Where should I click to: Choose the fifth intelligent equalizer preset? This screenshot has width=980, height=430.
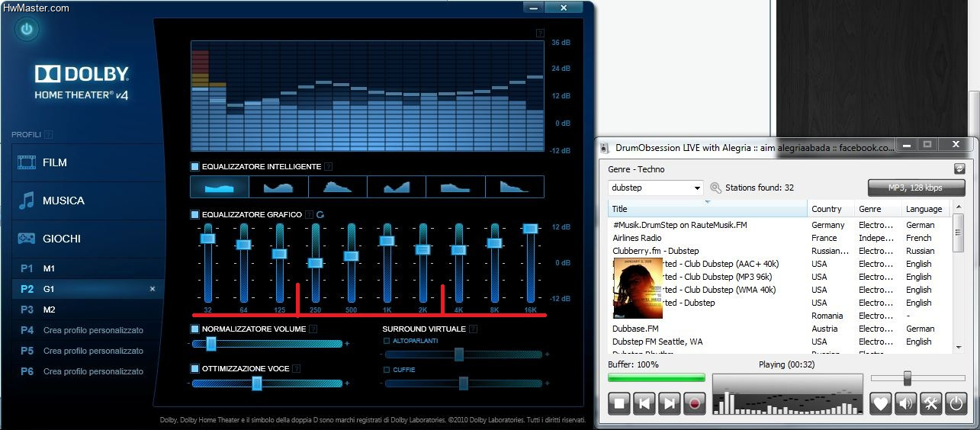(455, 187)
